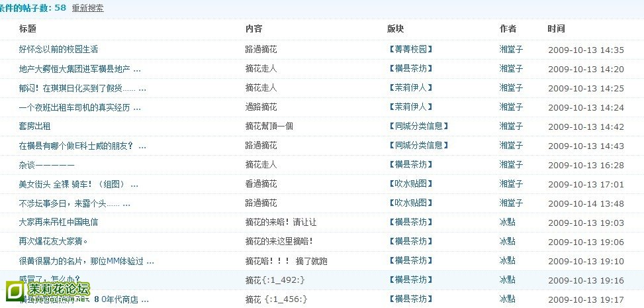The height and width of the screenshot is (308, 644).
Task: Select content 過路摘花 in the 出租车司机 row
Action: pyautogui.click(x=261, y=107)
